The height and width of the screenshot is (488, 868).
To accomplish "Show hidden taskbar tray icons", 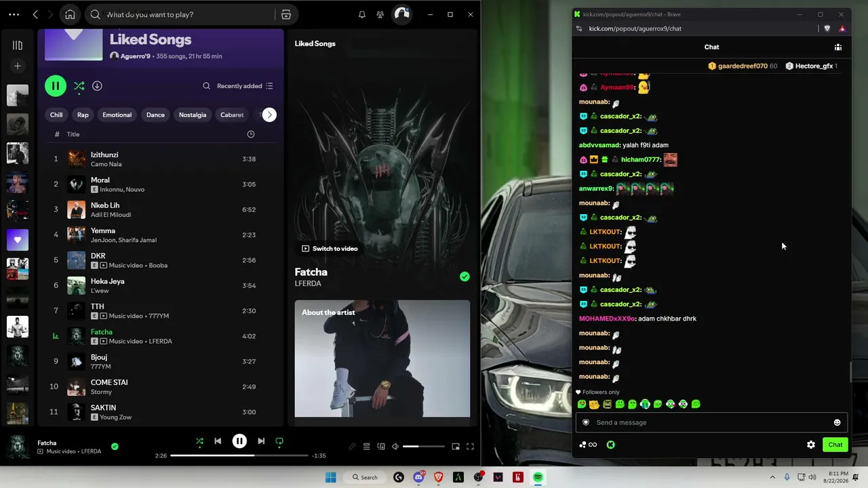I will [772, 477].
